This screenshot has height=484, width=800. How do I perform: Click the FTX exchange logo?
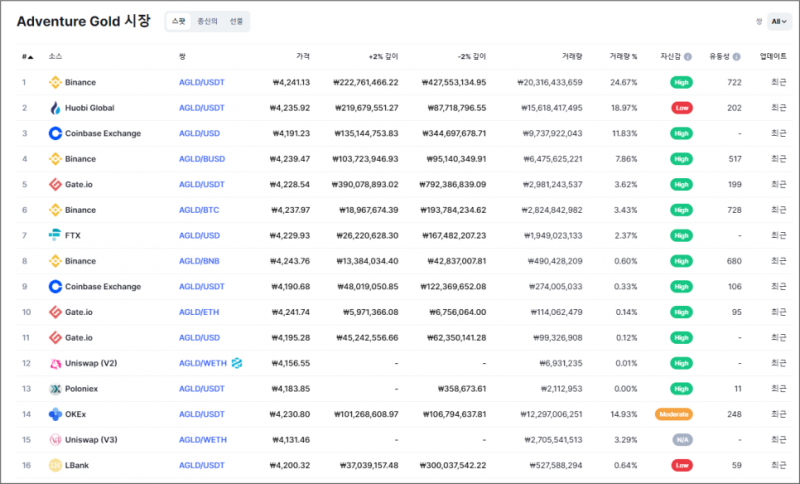[55, 235]
